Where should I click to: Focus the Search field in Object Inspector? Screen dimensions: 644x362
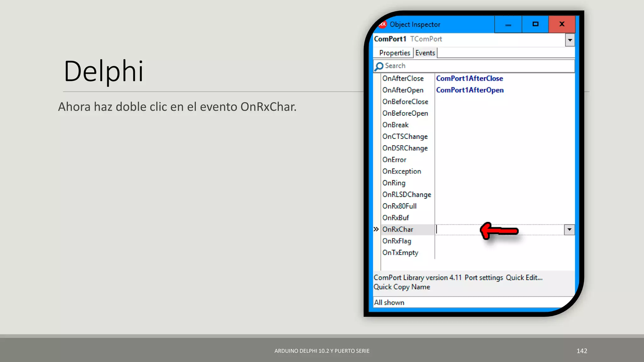tap(474, 66)
